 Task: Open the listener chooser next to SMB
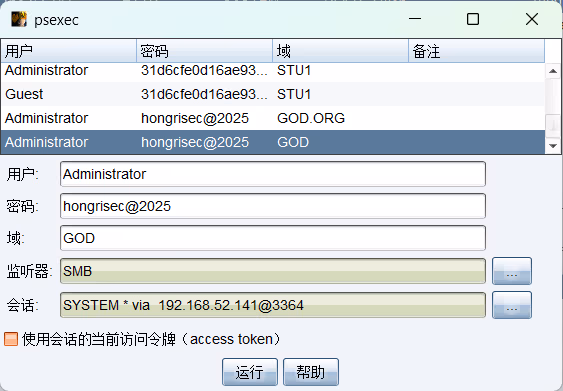coord(512,271)
